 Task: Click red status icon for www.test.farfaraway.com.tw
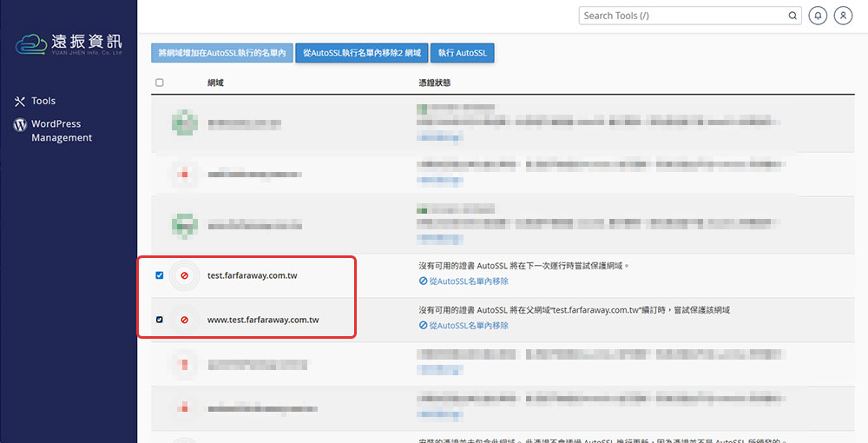[x=184, y=320]
